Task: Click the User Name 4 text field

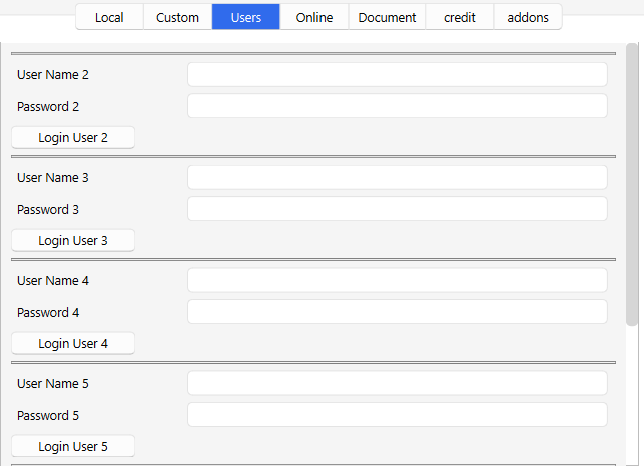Action: [x=397, y=281]
